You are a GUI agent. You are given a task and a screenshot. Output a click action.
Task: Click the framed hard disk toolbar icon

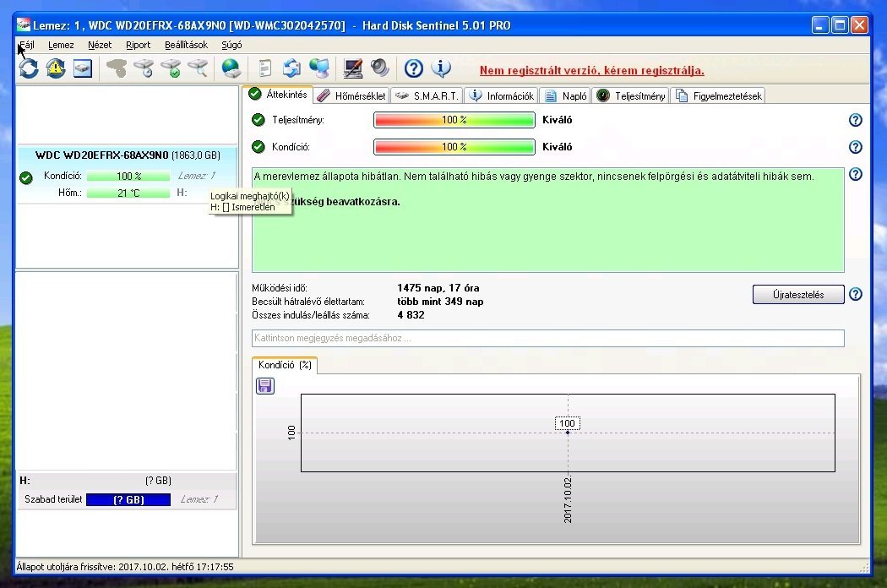pyautogui.click(x=83, y=68)
